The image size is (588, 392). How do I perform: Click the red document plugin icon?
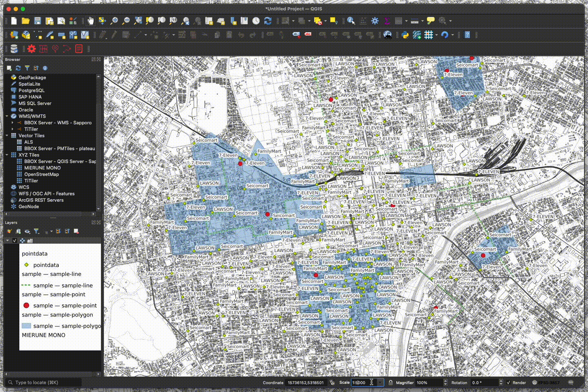tap(79, 49)
